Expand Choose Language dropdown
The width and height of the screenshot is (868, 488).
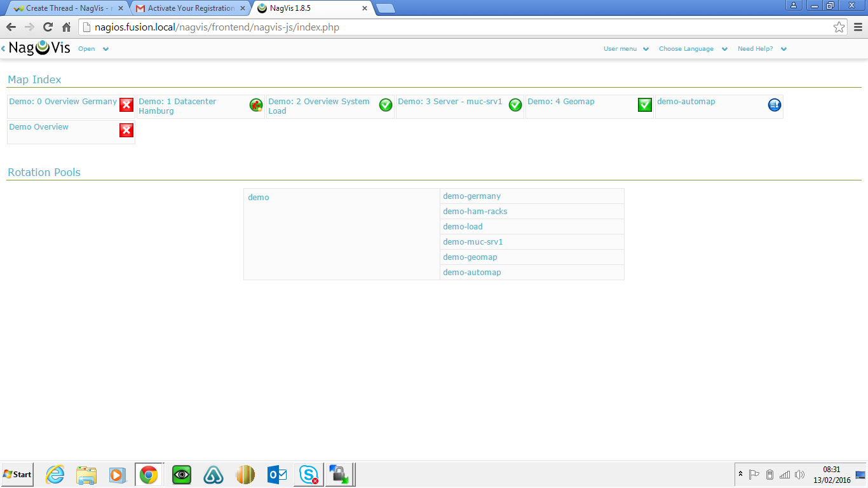[x=692, y=49]
